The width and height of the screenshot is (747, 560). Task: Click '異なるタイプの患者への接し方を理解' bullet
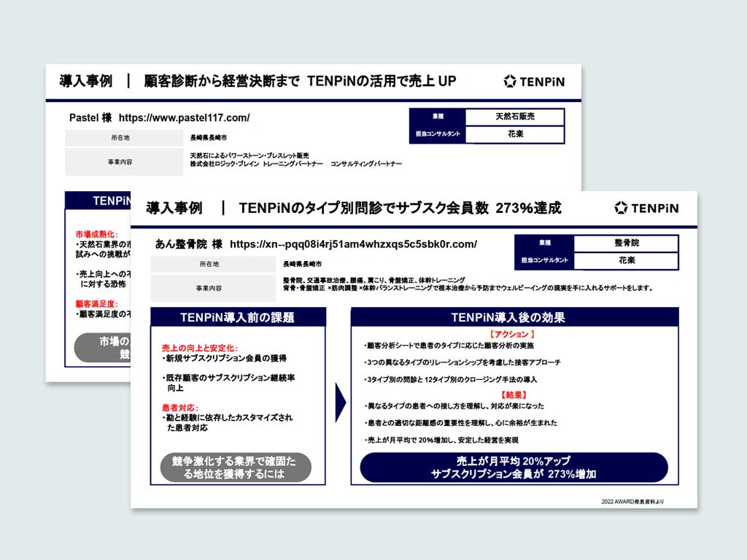(454, 405)
